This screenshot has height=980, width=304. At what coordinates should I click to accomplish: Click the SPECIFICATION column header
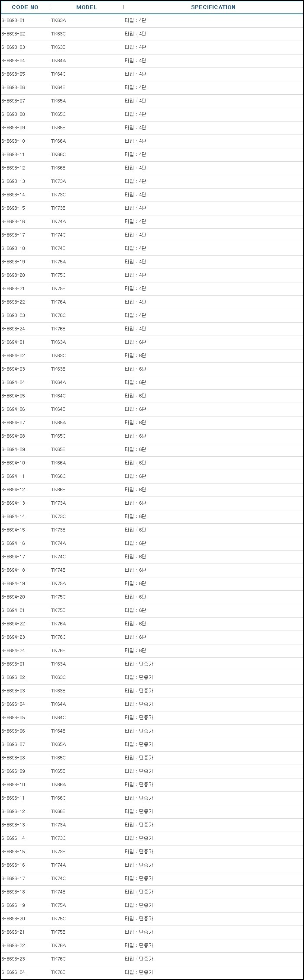click(213, 7)
